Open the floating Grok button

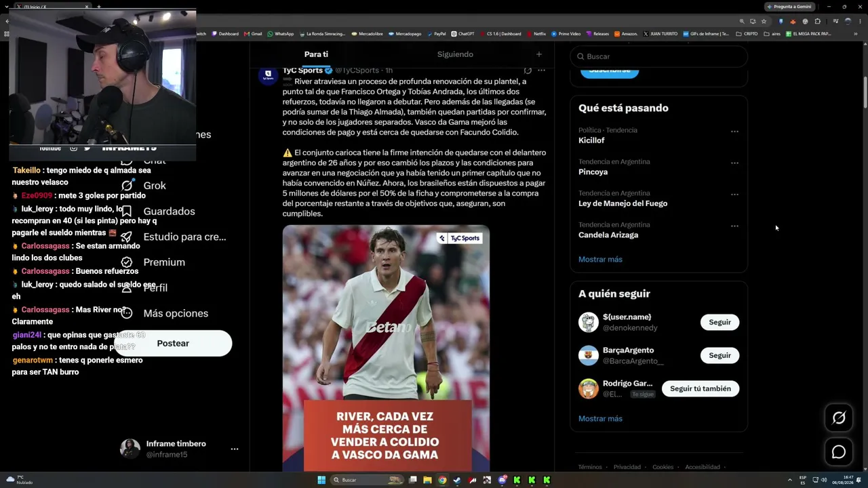[839, 418]
